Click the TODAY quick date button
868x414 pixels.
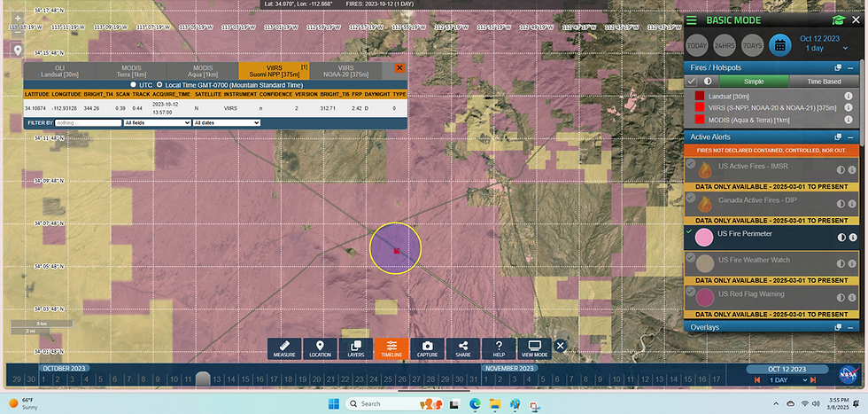click(697, 45)
